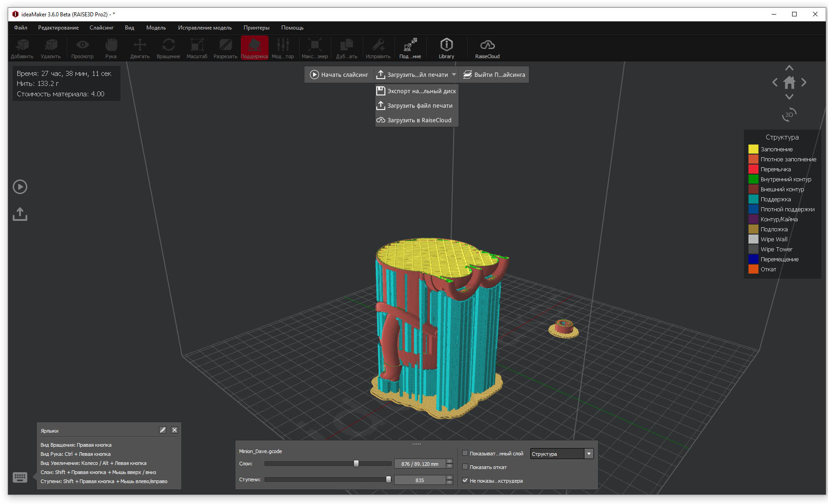Image resolution: width=828 pixels, height=504 pixels.
Task: Open the Файл menu
Action: [21, 28]
